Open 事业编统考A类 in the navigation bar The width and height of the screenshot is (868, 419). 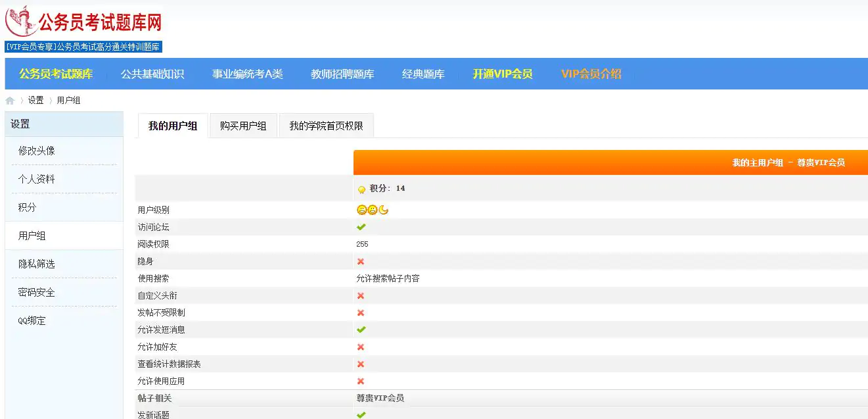tap(248, 74)
